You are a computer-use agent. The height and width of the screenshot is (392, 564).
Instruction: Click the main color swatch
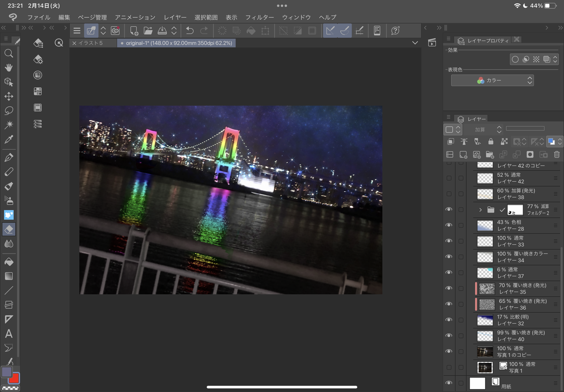point(6,372)
